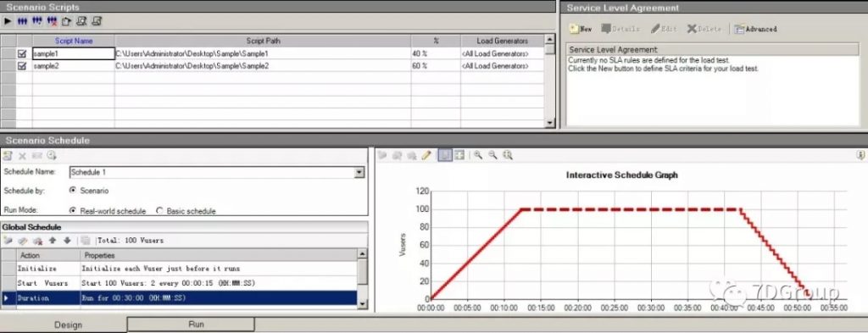
Task: Expand the sample1 Load Generators cell
Action: [x=502, y=53]
